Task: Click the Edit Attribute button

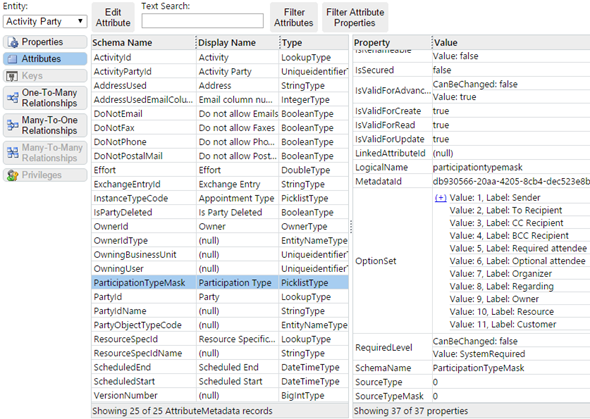Action: tap(113, 17)
